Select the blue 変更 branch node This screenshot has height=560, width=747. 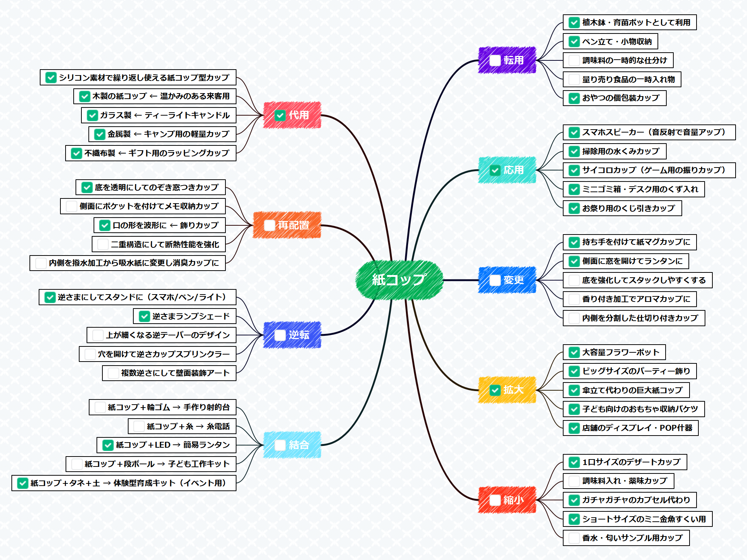[x=514, y=280]
